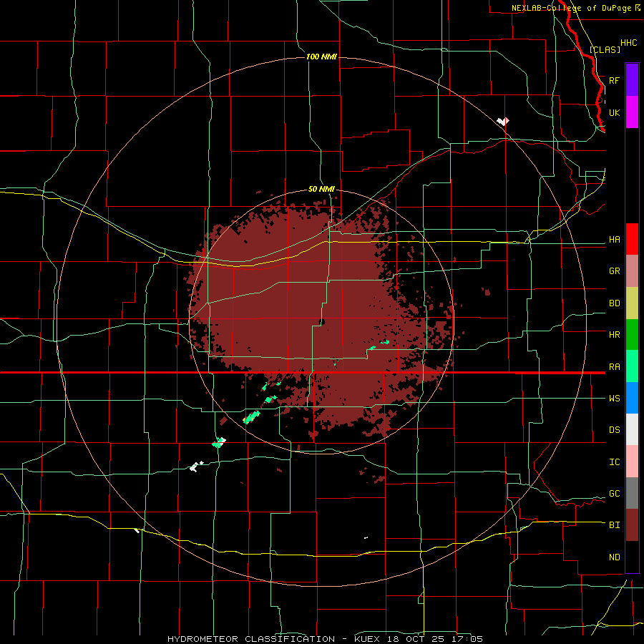Click the GC legend label
This screenshot has height=644, width=644.
614,494
